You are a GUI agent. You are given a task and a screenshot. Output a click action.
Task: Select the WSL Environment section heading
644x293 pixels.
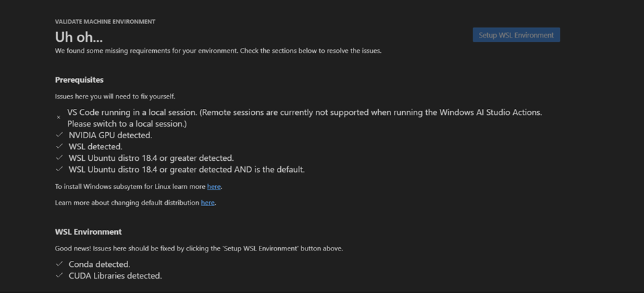[88, 232]
